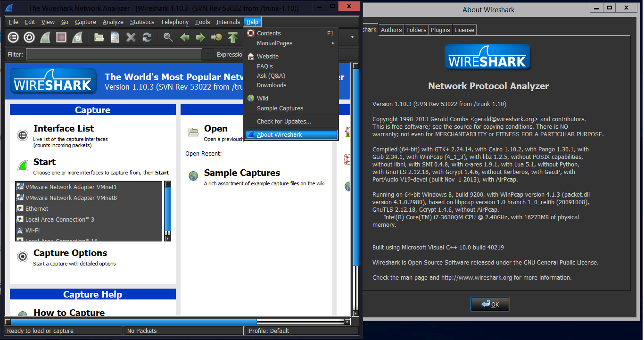Click the Capture Options gear icon on the welcome page
Screen dimensions: 644x340
pyautogui.click(x=22, y=257)
